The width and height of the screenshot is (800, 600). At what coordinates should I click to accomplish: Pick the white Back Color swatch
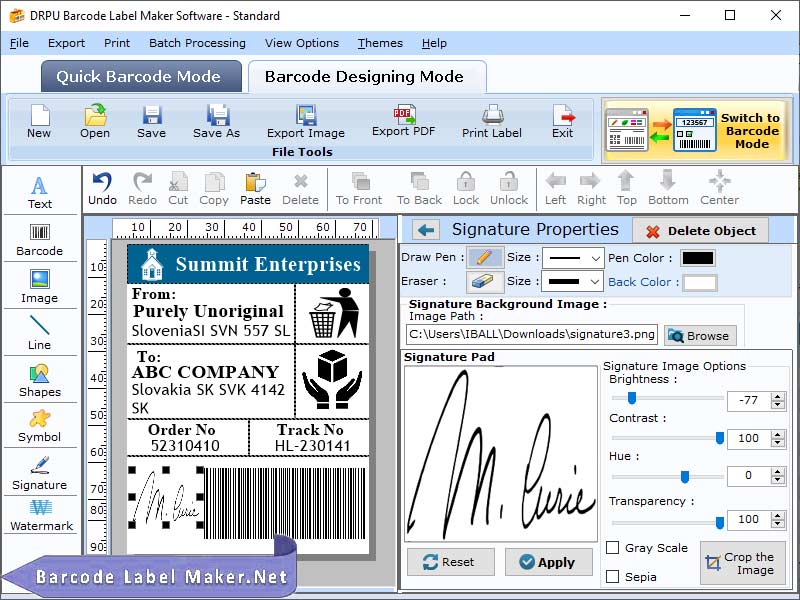[x=699, y=282]
